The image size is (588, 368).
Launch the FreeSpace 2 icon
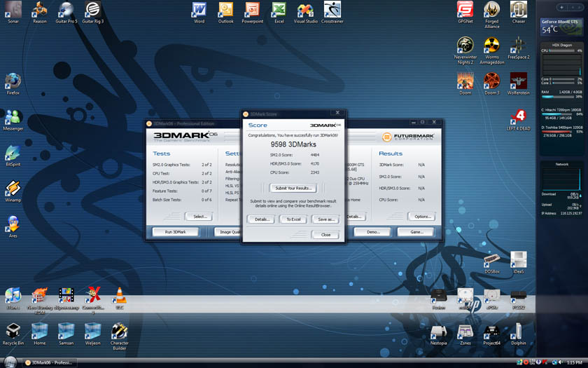point(519,48)
